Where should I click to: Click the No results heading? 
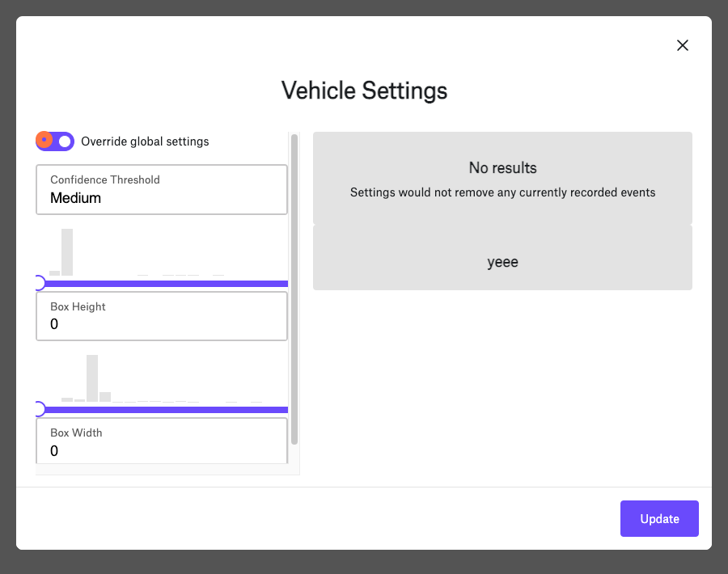(x=502, y=167)
